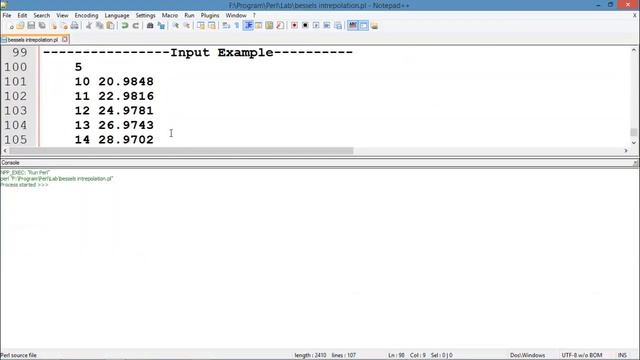Cut selection using the scissors icon
This screenshot has width=640, height=360.
[x=89, y=26]
